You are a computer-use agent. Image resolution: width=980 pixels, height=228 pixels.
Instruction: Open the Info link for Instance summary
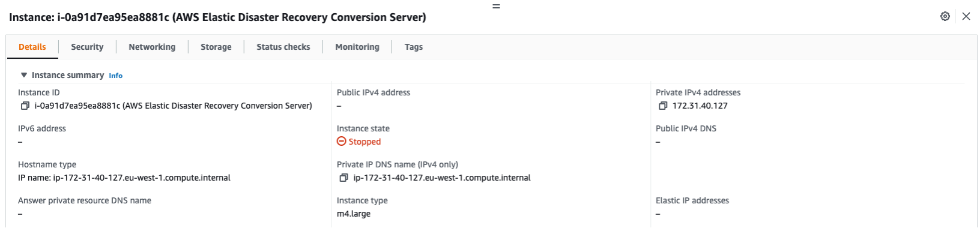click(x=116, y=76)
